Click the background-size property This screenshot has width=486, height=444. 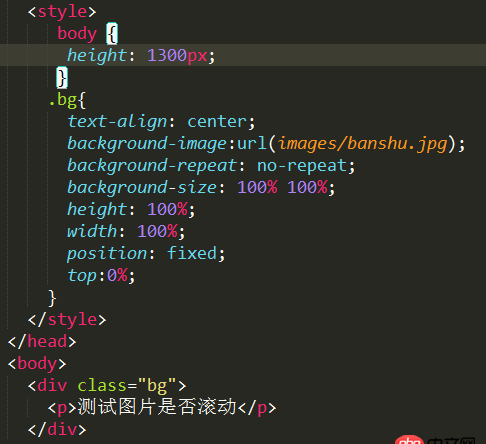[142, 188]
